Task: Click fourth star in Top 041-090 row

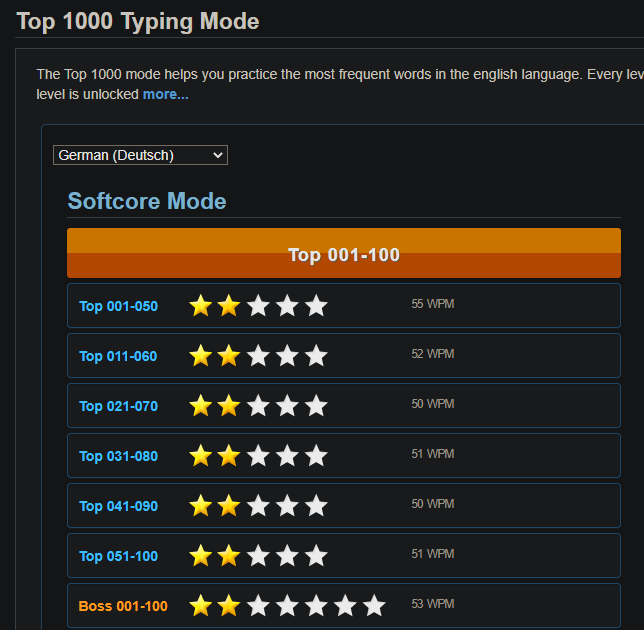Action: pyautogui.click(x=287, y=506)
